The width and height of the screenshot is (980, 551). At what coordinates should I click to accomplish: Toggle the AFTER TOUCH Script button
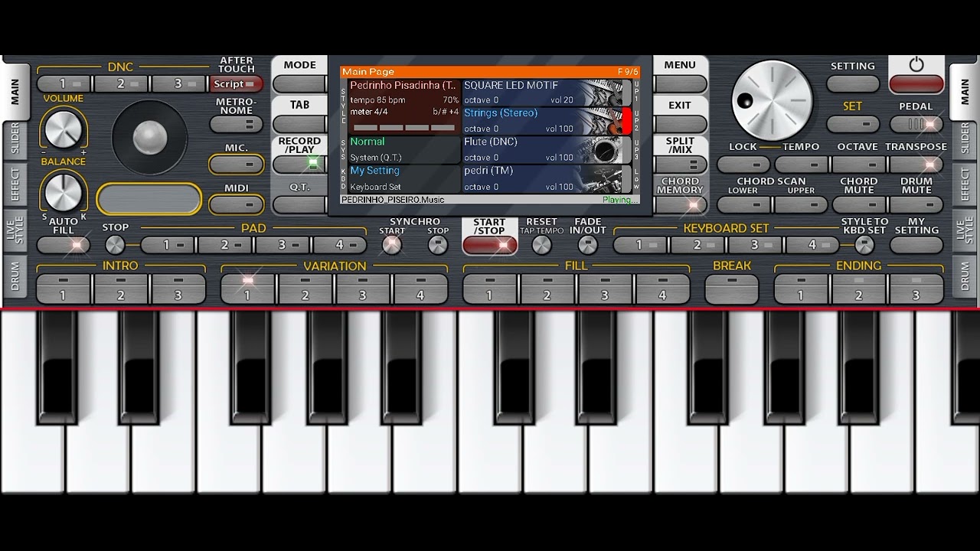237,84
